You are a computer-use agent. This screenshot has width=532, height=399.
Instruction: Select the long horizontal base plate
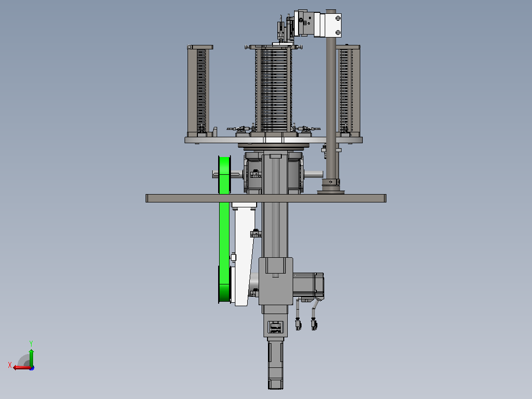[x=266, y=199]
